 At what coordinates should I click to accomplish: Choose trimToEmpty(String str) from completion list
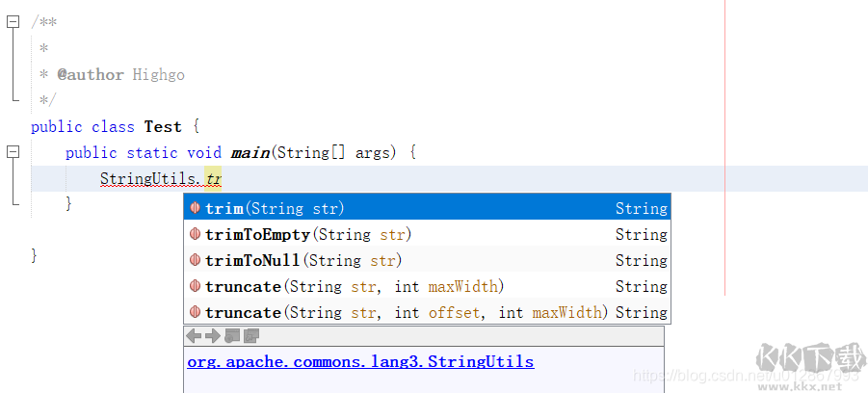pos(427,234)
